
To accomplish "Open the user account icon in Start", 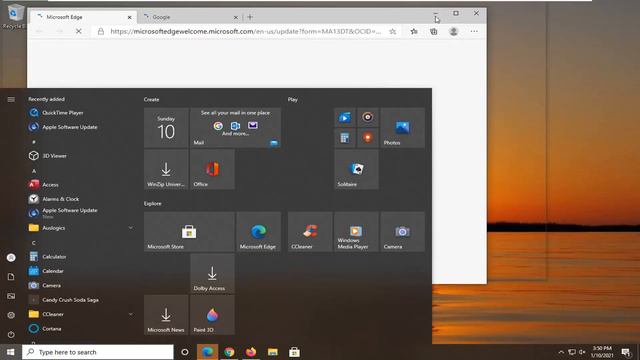I will (11, 258).
